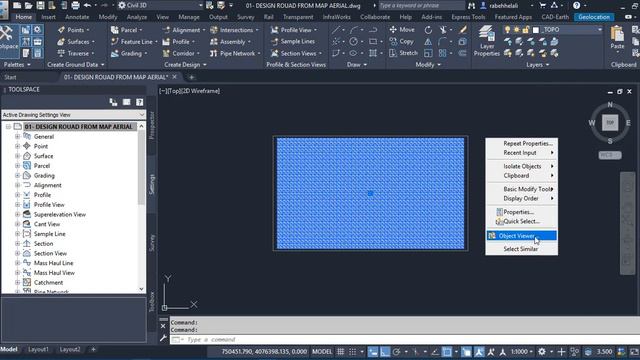Click the Profile View tool

(294, 30)
